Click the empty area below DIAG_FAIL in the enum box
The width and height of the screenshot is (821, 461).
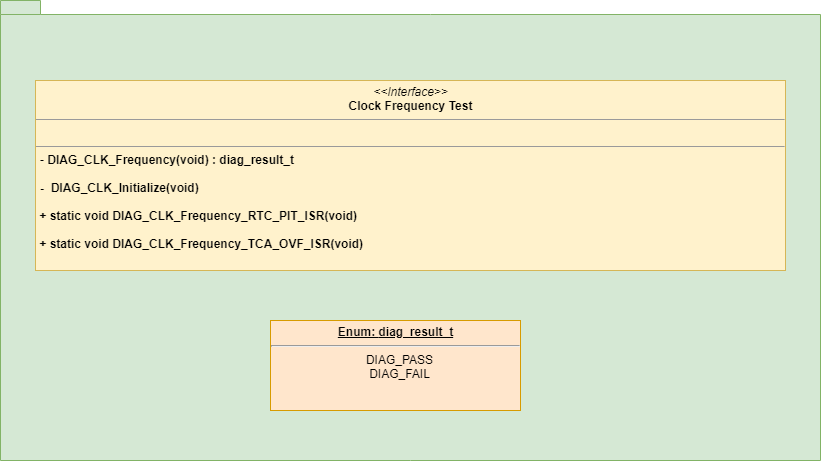[395, 395]
